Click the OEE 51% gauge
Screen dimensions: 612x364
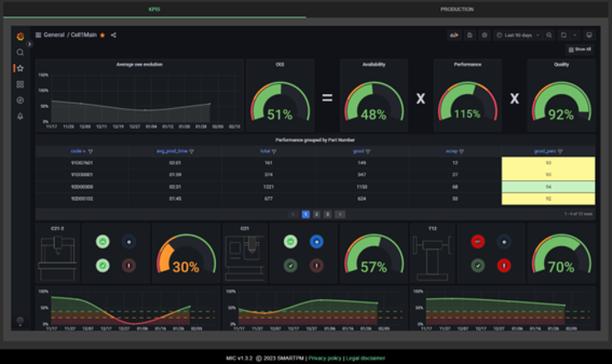pyautogui.click(x=280, y=100)
